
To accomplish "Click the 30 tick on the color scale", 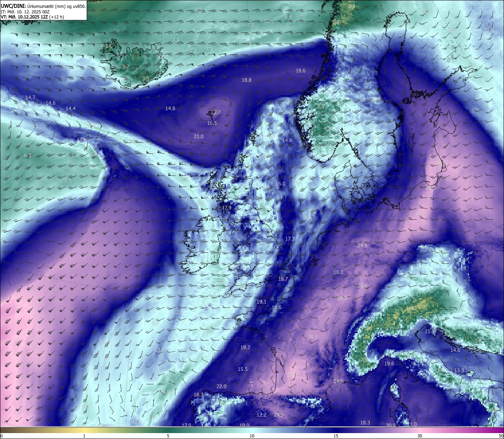I will coord(420,435).
